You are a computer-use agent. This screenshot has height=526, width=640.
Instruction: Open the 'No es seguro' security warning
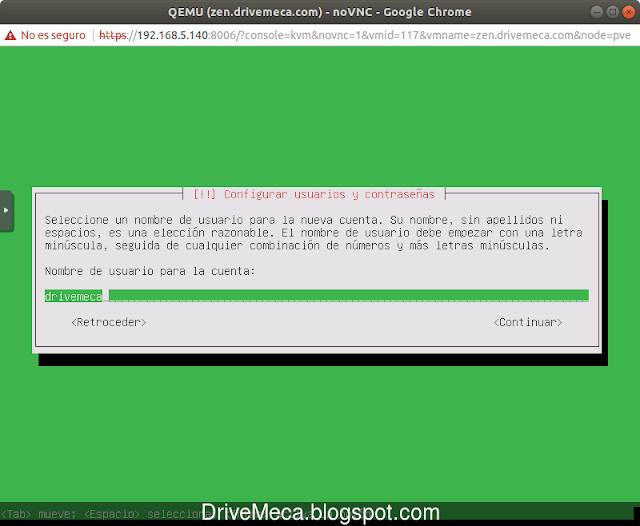(45, 35)
